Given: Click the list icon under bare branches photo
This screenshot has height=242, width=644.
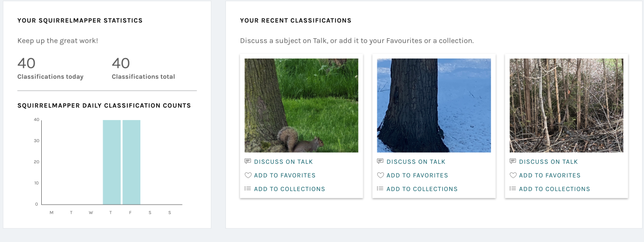Looking at the screenshot, I should tap(513, 189).
